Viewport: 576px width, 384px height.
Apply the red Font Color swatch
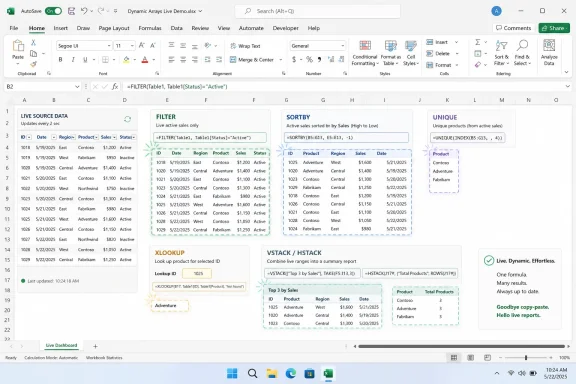(x=145, y=60)
